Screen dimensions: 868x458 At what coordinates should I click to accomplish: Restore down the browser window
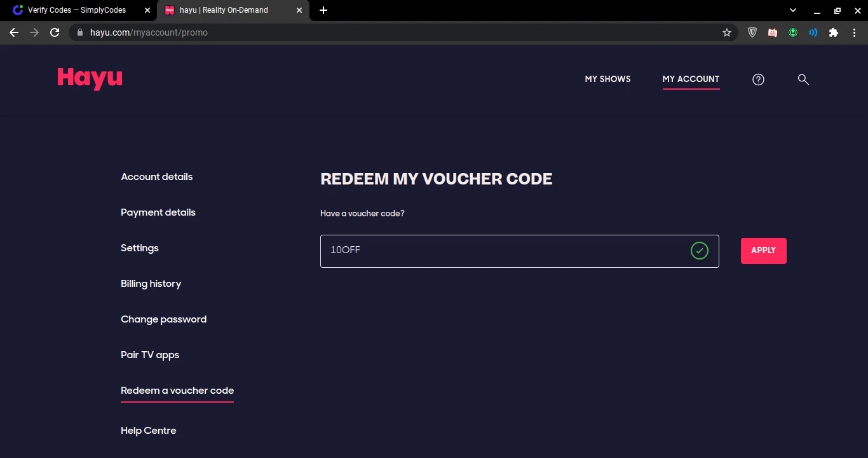click(837, 10)
